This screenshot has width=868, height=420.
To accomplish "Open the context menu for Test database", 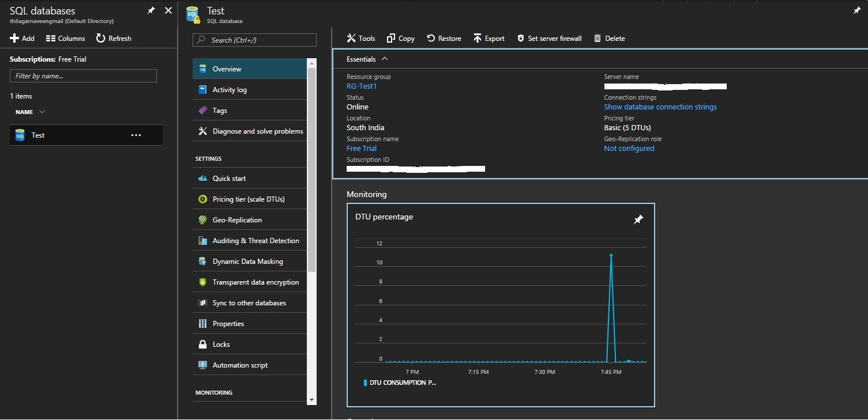I will [x=136, y=135].
